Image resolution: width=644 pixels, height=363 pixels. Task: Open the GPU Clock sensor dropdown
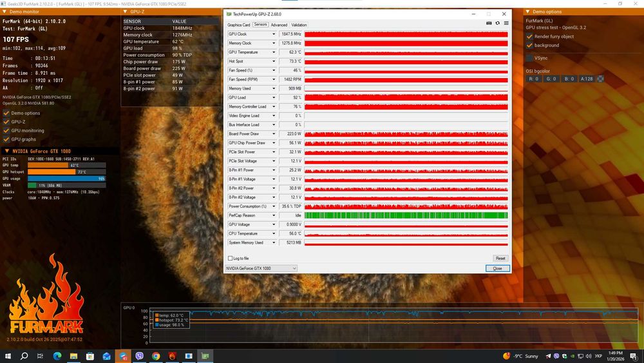coord(274,34)
